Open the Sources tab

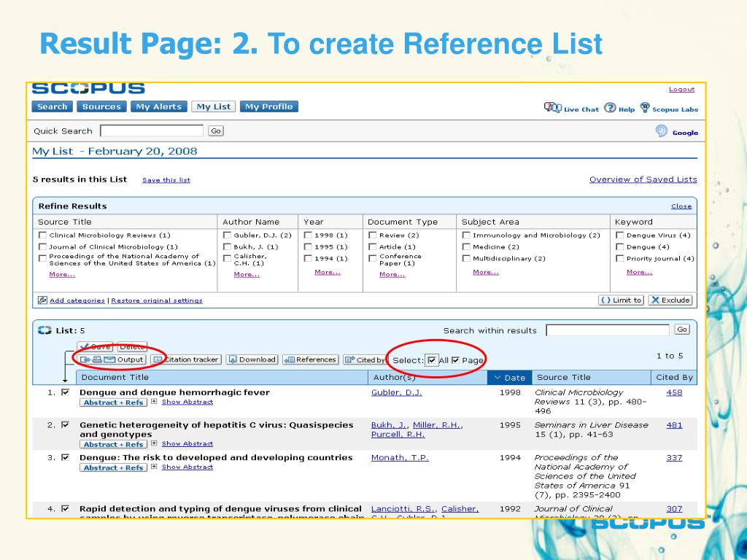(x=101, y=106)
